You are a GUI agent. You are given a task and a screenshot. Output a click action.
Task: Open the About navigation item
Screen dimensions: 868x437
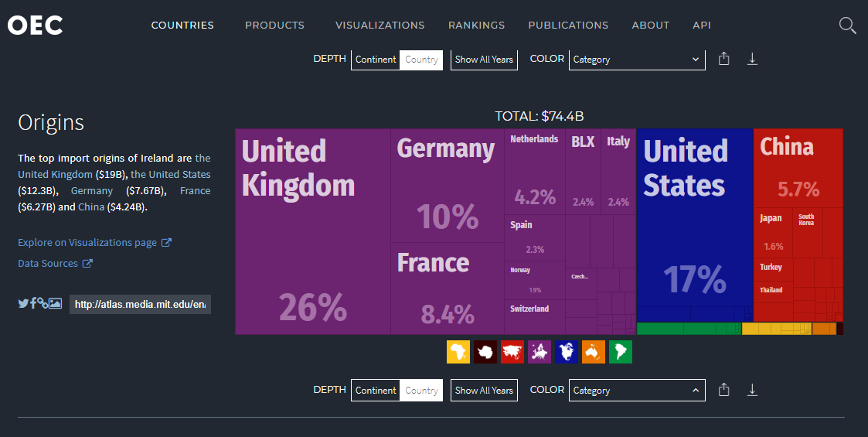tap(651, 25)
